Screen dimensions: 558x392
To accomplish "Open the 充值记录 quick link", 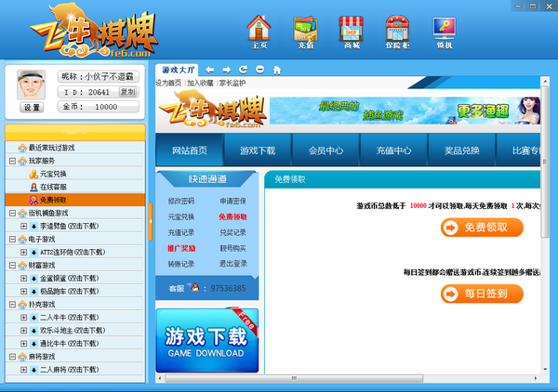I will [181, 232].
